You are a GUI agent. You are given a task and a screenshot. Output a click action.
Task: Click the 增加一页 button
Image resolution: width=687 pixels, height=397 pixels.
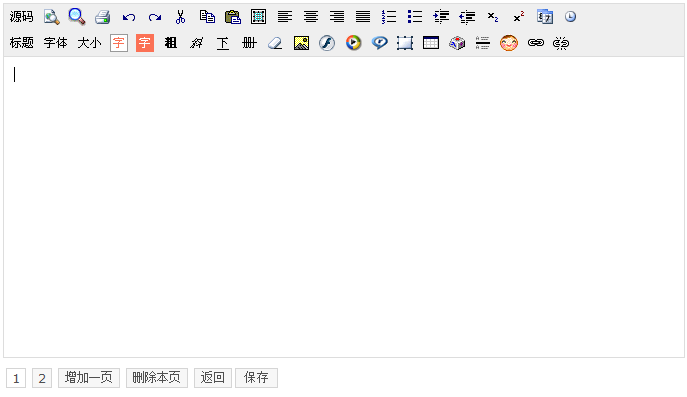pyautogui.click(x=89, y=378)
